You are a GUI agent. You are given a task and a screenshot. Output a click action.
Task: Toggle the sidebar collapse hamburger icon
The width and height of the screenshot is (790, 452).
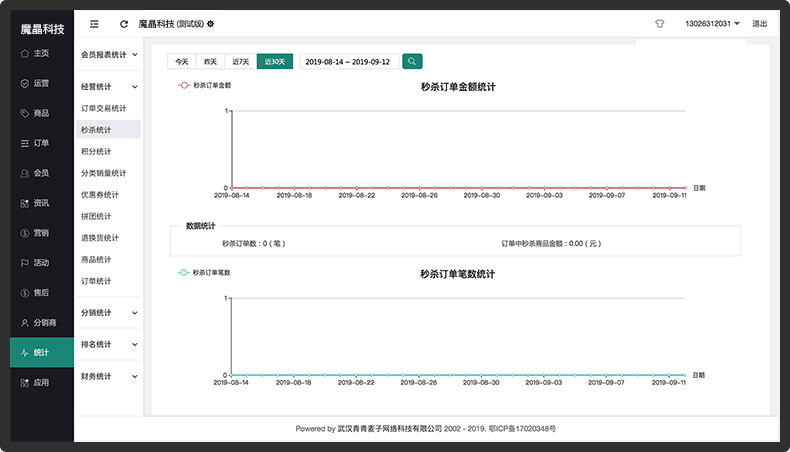pyautogui.click(x=94, y=24)
